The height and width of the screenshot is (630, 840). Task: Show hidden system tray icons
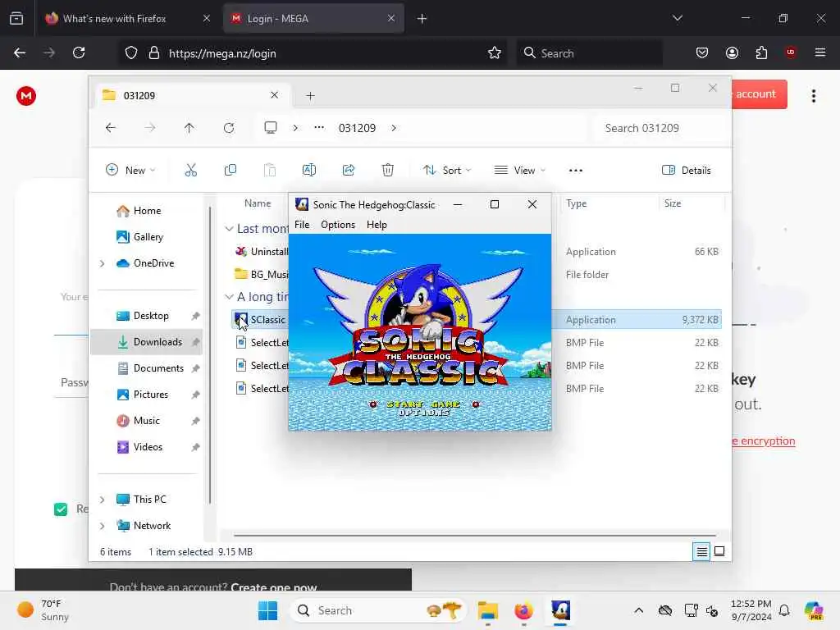click(638, 610)
